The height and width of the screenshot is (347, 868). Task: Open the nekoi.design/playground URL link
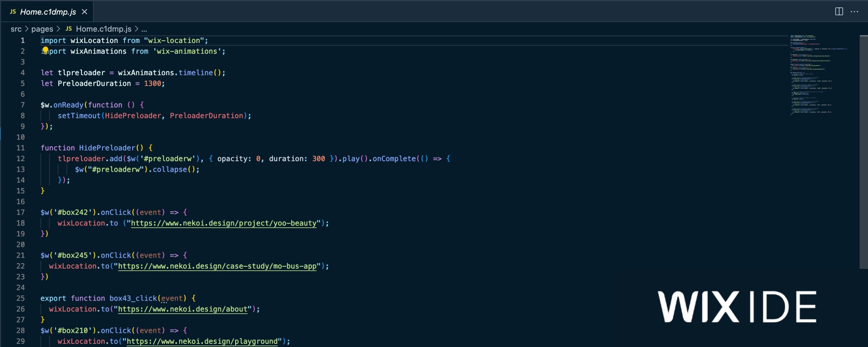202,341
